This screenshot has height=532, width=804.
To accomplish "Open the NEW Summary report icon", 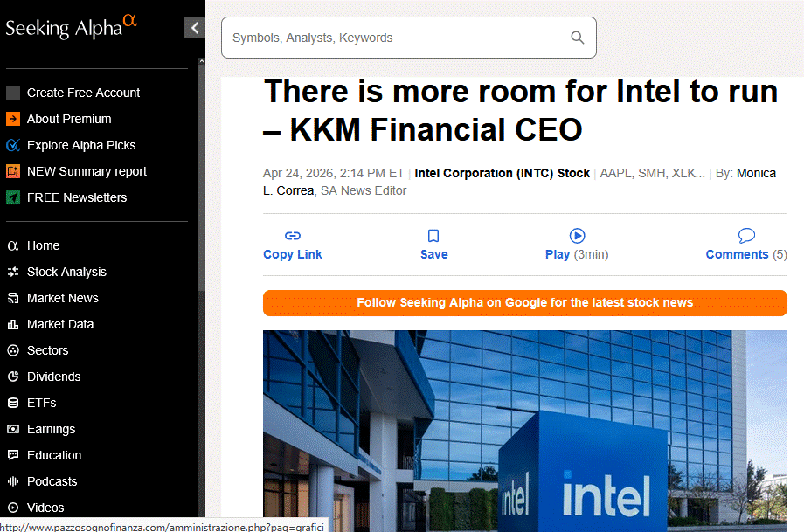I will click(13, 171).
